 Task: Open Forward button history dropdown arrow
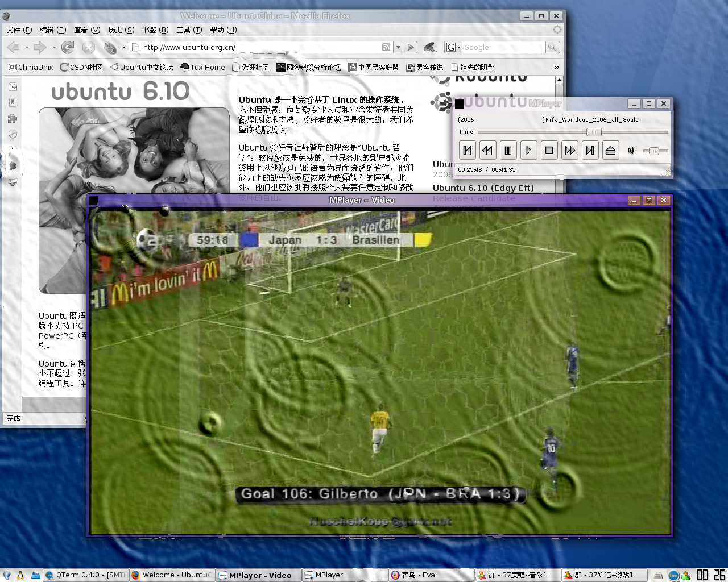point(54,47)
